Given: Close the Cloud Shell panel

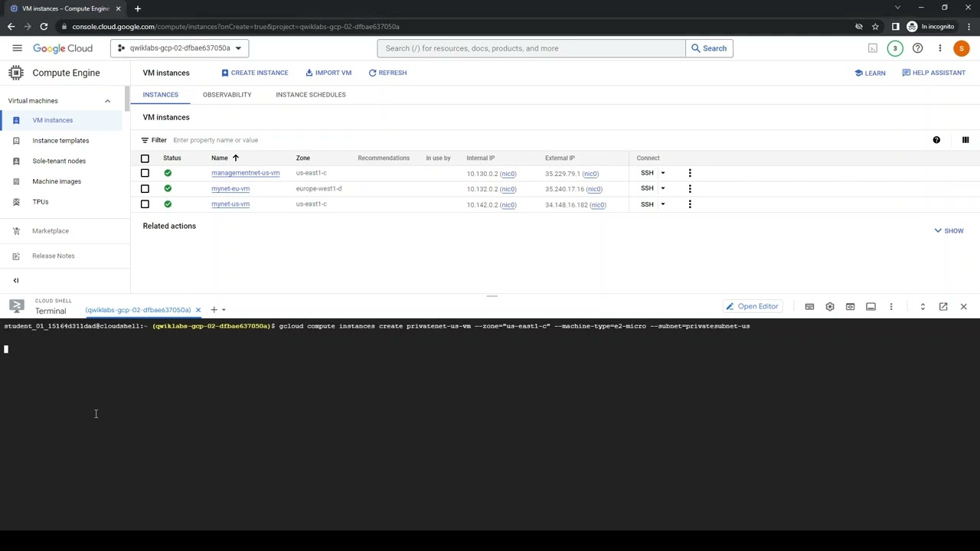Looking at the screenshot, I should click(x=964, y=307).
